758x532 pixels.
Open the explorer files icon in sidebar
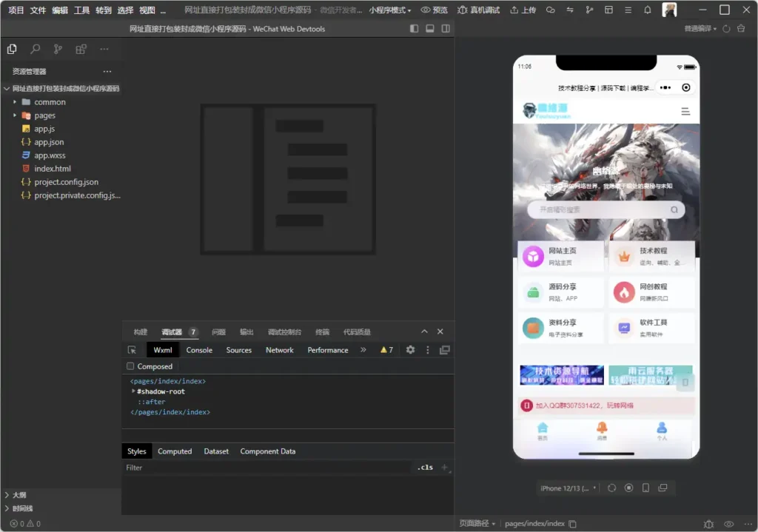tap(12, 49)
